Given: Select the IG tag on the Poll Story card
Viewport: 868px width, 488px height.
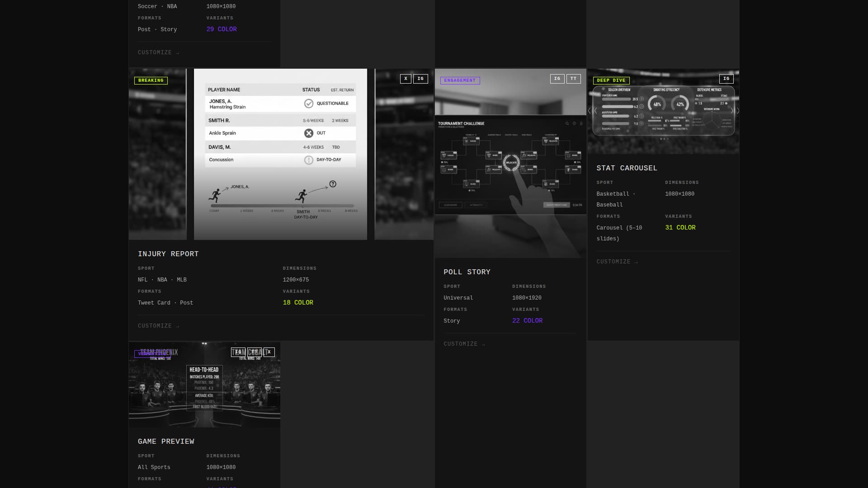Looking at the screenshot, I should [x=557, y=79].
